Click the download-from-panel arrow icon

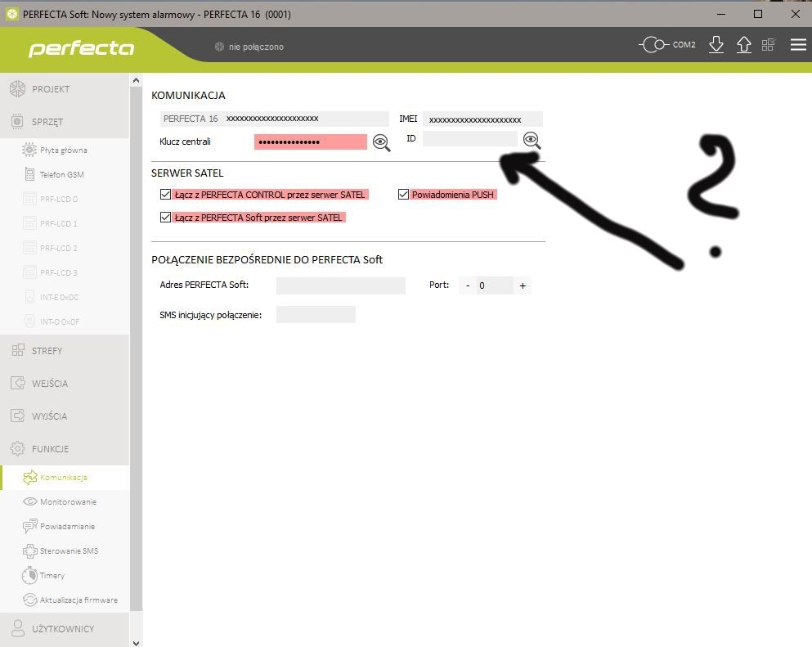click(716, 44)
